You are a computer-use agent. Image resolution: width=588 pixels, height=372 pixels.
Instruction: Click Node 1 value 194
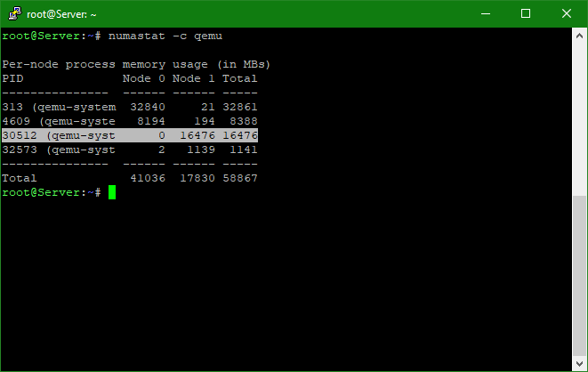pos(205,121)
